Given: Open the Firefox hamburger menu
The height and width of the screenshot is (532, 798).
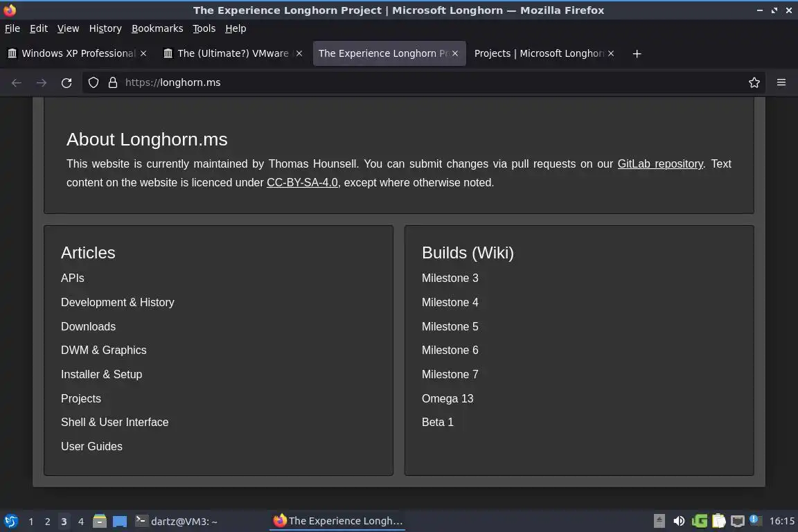Looking at the screenshot, I should tap(781, 82).
